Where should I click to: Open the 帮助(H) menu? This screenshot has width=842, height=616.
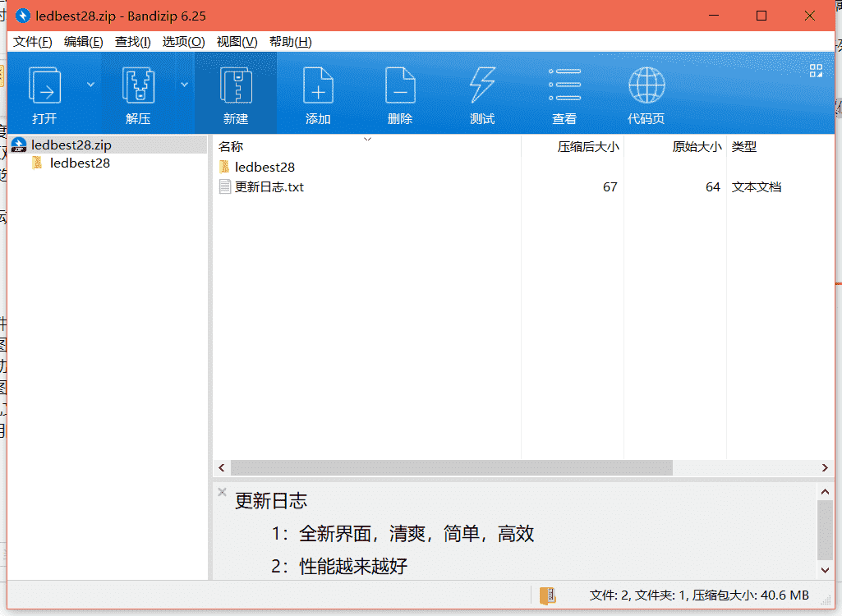291,42
